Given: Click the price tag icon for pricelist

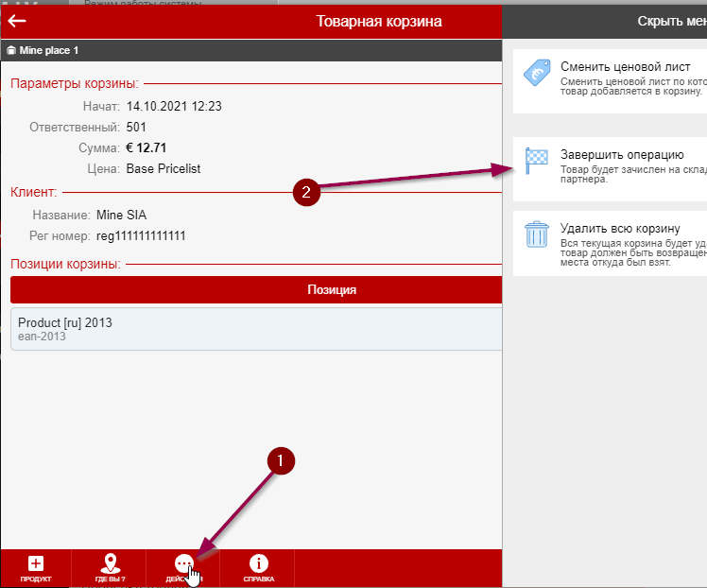Looking at the screenshot, I should tap(537, 73).
